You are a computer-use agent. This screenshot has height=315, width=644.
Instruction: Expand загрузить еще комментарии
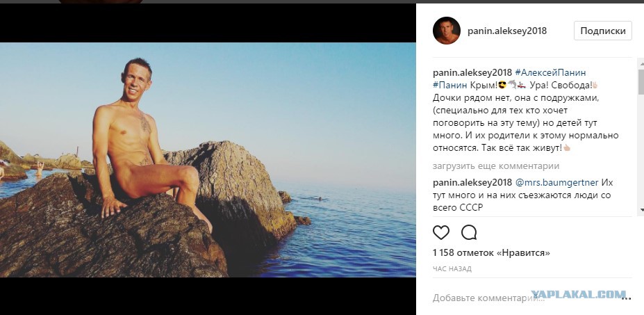(495, 166)
